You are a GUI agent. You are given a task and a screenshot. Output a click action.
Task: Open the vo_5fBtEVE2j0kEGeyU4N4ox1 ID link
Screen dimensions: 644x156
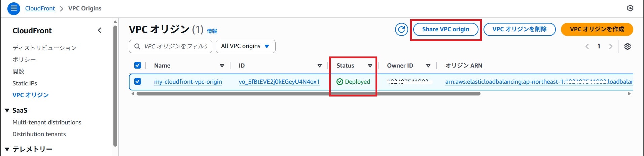click(279, 82)
